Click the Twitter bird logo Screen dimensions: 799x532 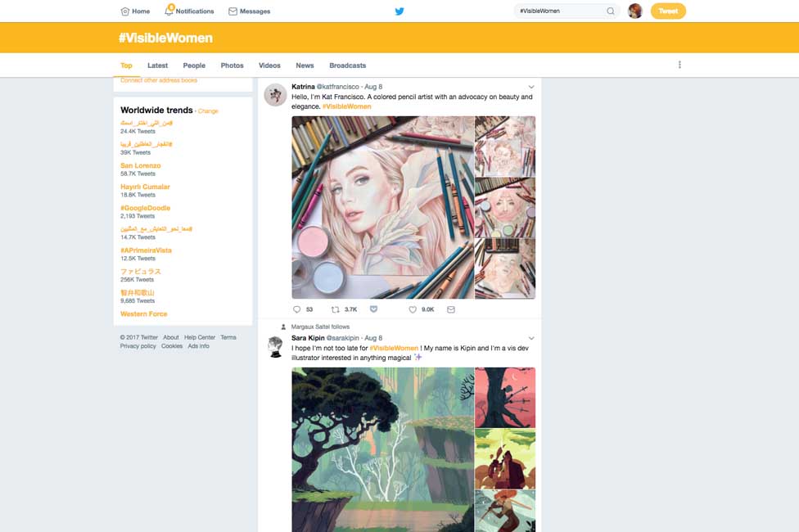click(399, 11)
